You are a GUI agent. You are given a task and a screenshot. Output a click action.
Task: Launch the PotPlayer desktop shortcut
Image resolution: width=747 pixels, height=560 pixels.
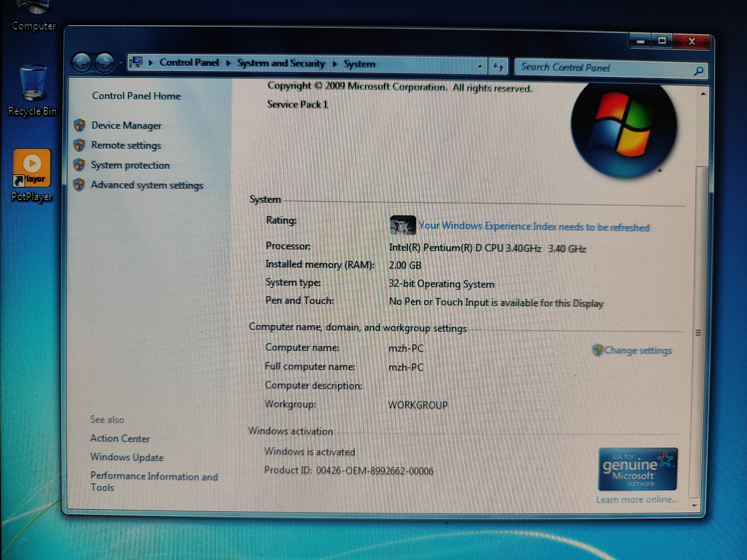click(32, 175)
